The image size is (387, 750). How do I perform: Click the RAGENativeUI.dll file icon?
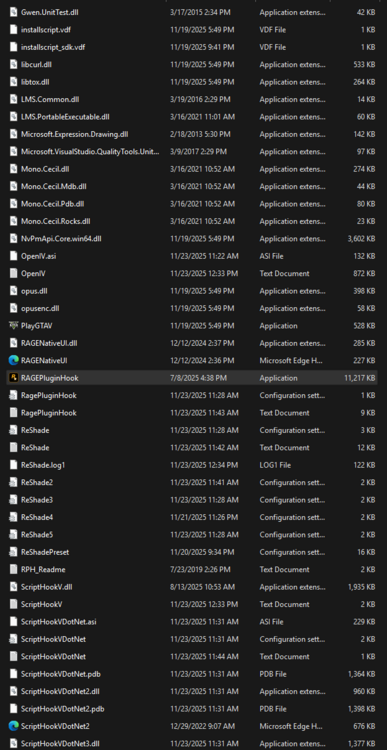13,343
